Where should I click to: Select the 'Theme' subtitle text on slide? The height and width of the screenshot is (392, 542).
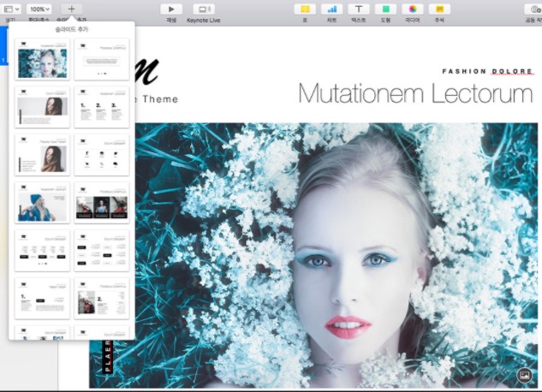click(160, 99)
